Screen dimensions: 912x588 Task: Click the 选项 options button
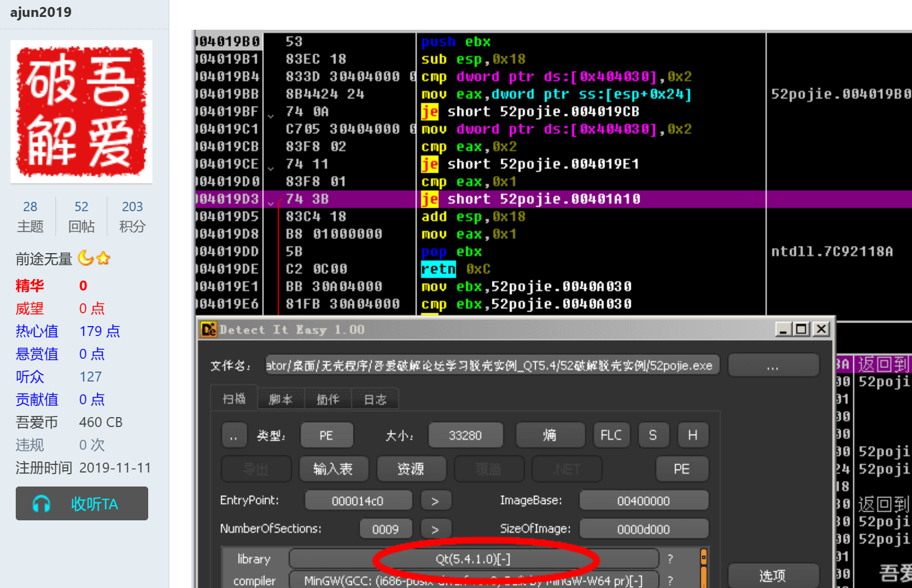pos(773,576)
